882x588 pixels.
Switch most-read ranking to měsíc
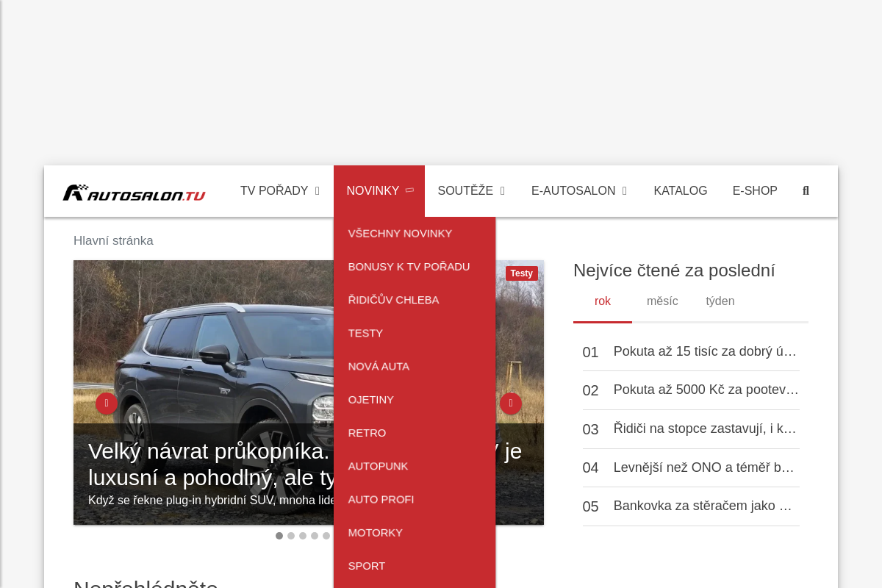point(662,301)
